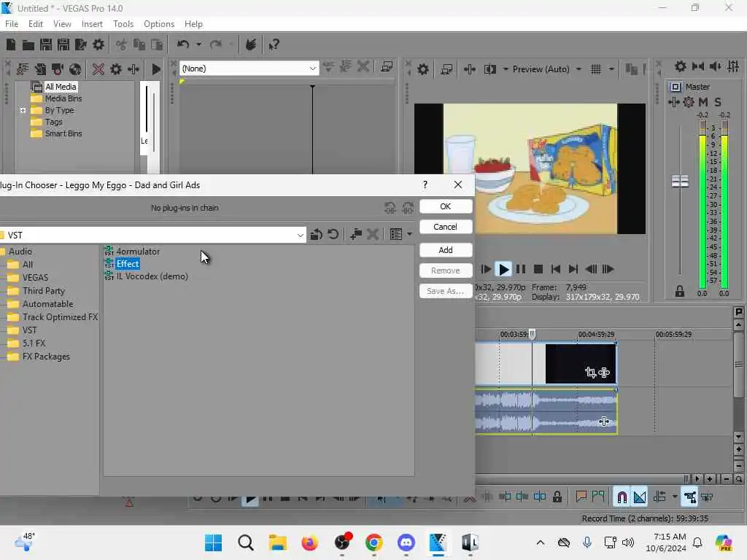Open the View menu
The height and width of the screenshot is (560, 747).
point(62,24)
